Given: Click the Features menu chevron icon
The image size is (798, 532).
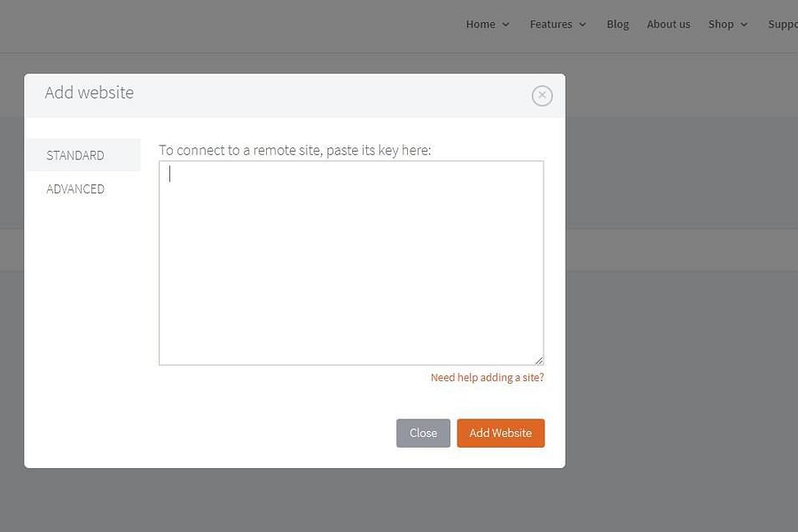Looking at the screenshot, I should [583, 25].
